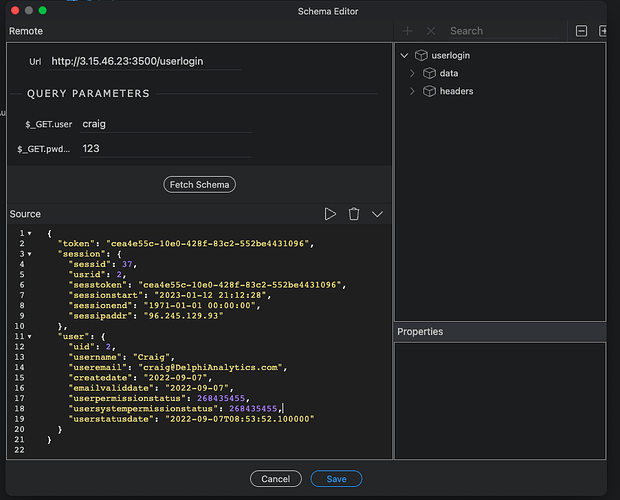Viewport: 620px width, 500px height.
Task: Click the "userpermissionstatus" value 268435455
Action: 221,398
